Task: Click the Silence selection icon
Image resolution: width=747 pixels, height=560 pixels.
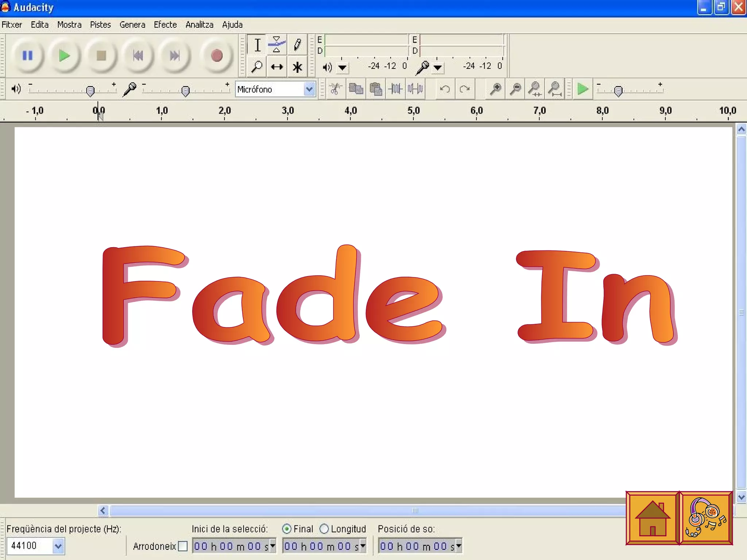Action: pyautogui.click(x=415, y=89)
